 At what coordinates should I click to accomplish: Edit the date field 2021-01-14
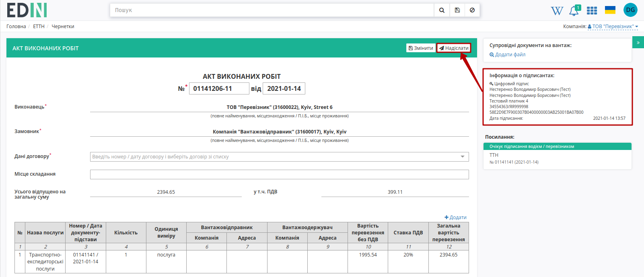284,88
